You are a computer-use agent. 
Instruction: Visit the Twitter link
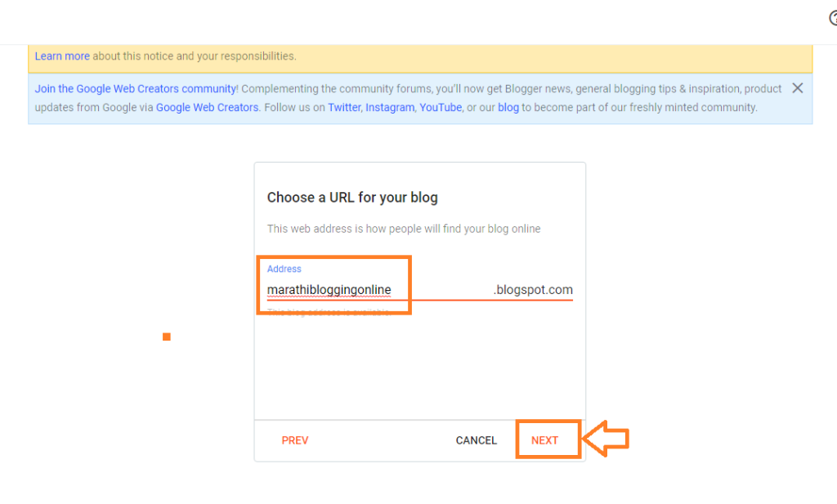(x=344, y=107)
